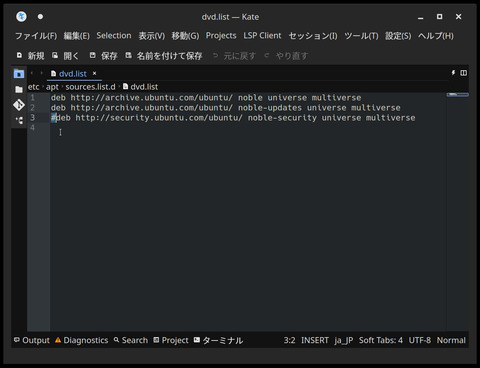Open the Selection menu
This screenshot has width=480, height=368.
[114, 36]
